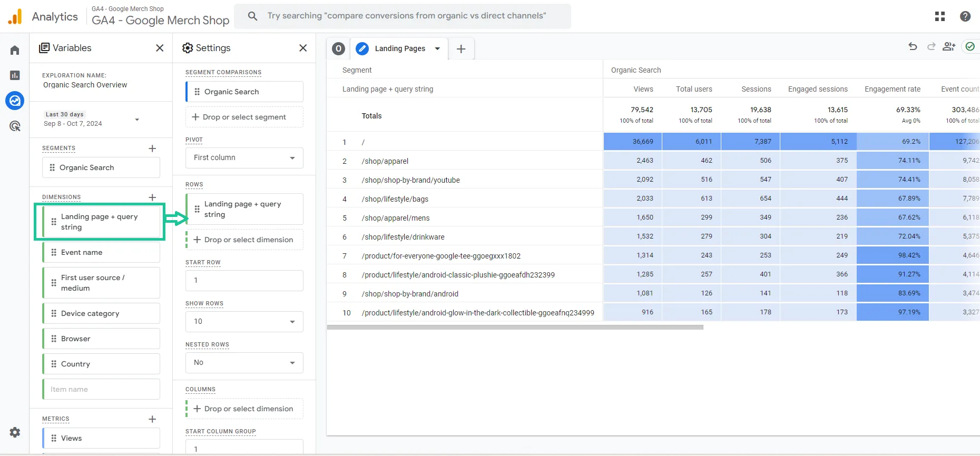980x456 pixels.
Task: Open the Reports icon in left sidebar
Action: [15, 75]
